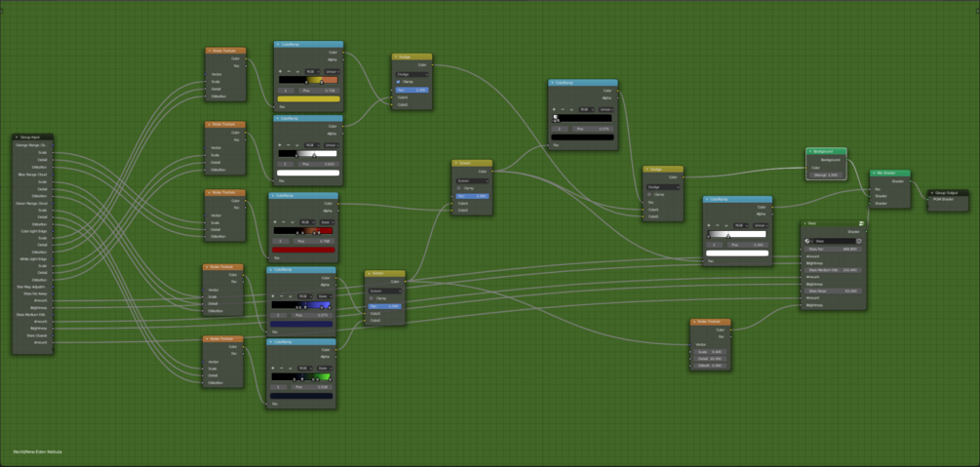Click the Scale 9.400 field on the lower-right Noise Texture

[x=711, y=352]
